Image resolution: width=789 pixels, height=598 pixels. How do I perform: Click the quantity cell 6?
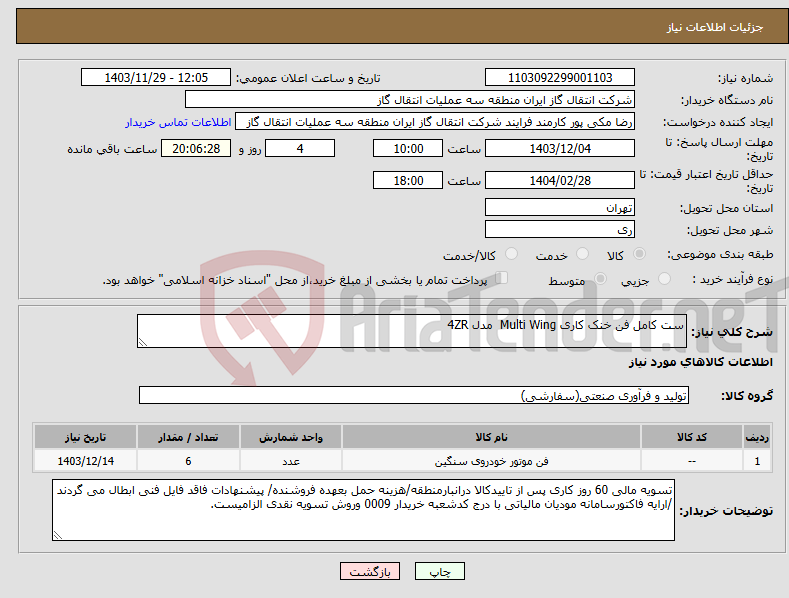188,461
